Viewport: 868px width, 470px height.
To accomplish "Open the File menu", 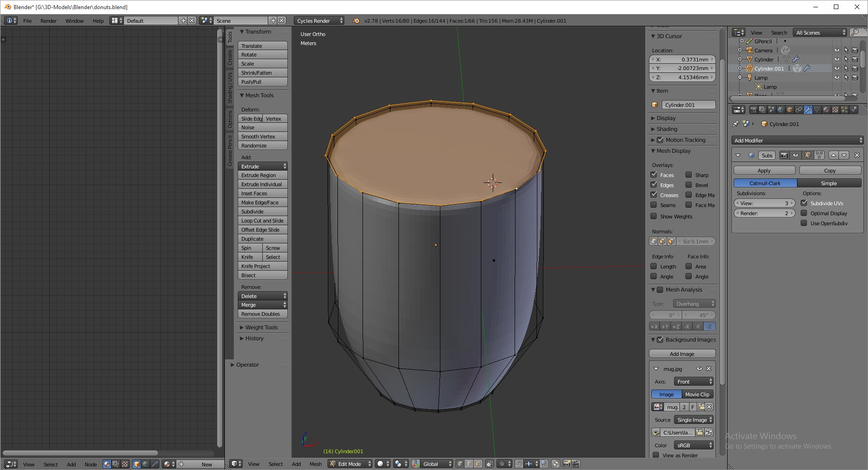I will coord(27,20).
